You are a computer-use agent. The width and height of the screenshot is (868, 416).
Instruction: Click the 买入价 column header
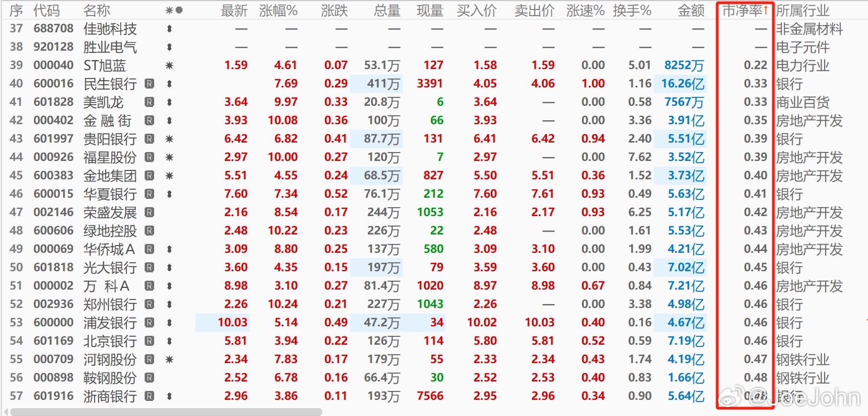477,11
